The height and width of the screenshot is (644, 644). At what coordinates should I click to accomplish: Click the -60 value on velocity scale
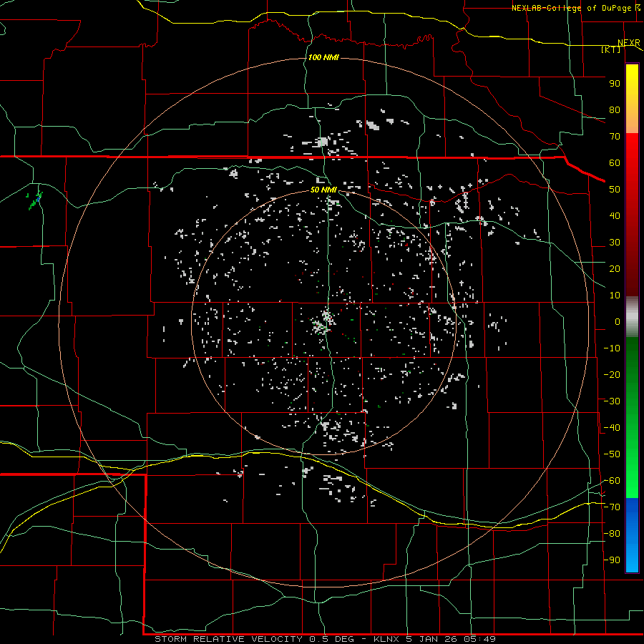point(612,481)
